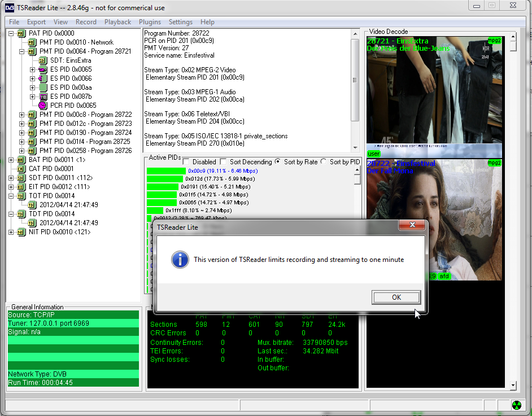
Task: Click the PMT icon for Program 28725
Action: pos(32,142)
